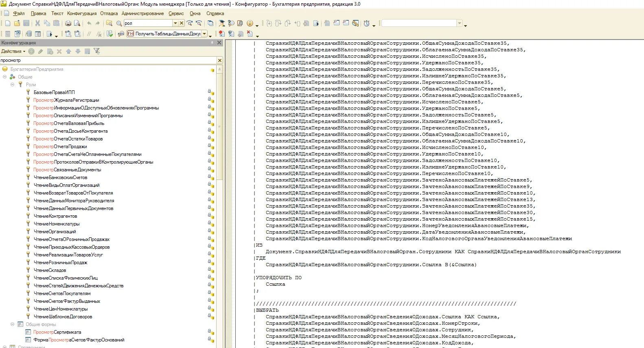Select ЧтениеНоменклатуры role

[57, 224]
